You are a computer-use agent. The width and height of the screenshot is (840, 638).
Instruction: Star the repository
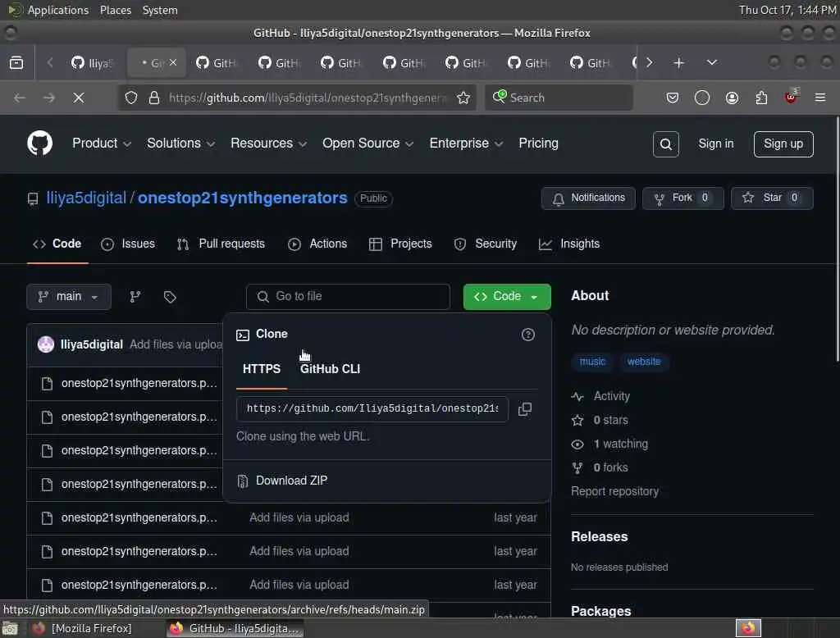771,198
